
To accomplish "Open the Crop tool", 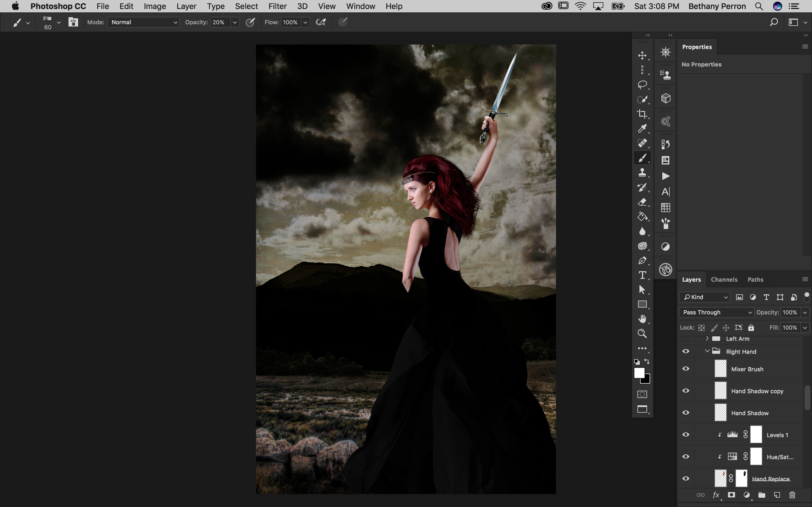I will [x=643, y=113].
